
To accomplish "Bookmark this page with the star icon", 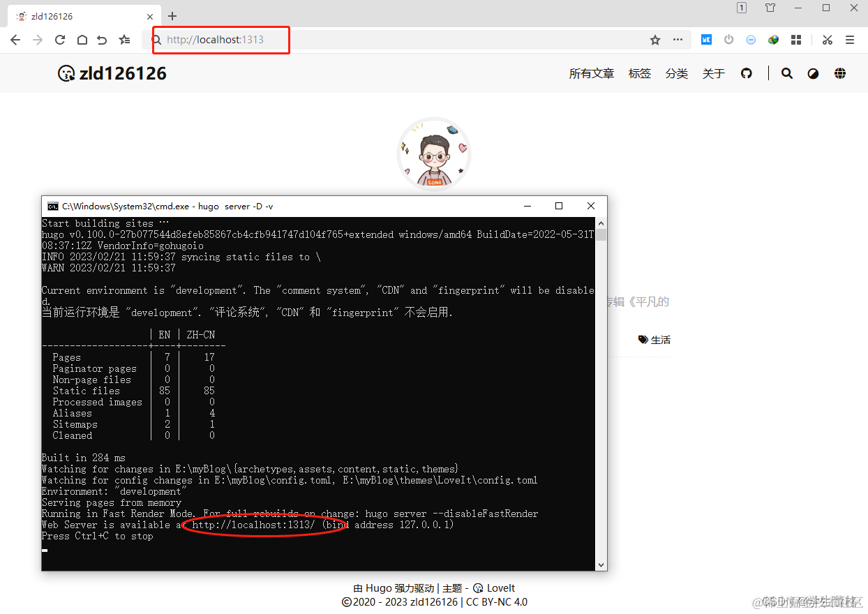I will [x=655, y=40].
